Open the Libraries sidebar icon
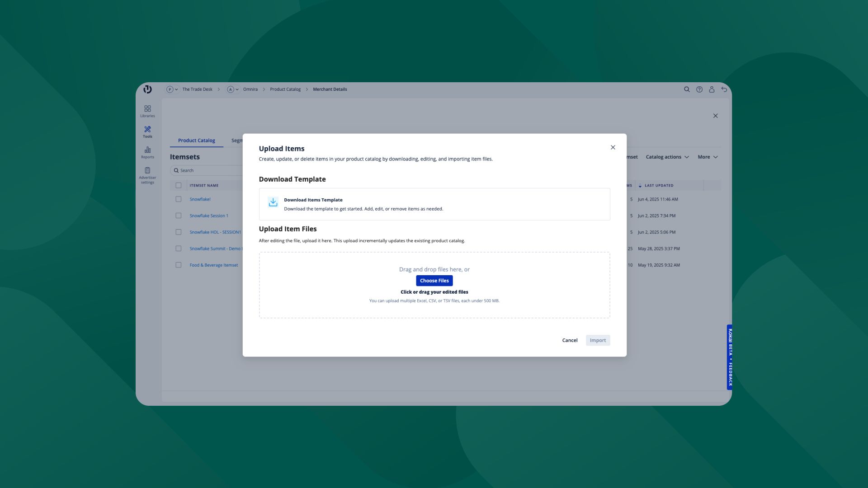This screenshot has width=868, height=488. [147, 111]
